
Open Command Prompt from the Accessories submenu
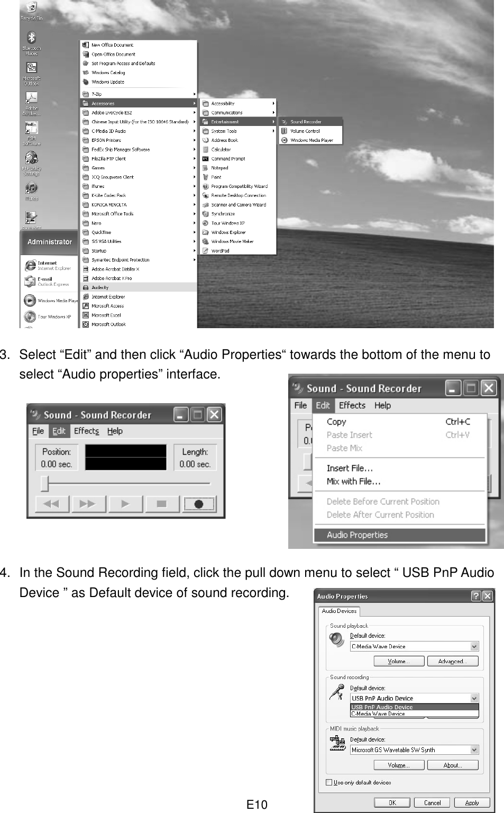[239, 159]
